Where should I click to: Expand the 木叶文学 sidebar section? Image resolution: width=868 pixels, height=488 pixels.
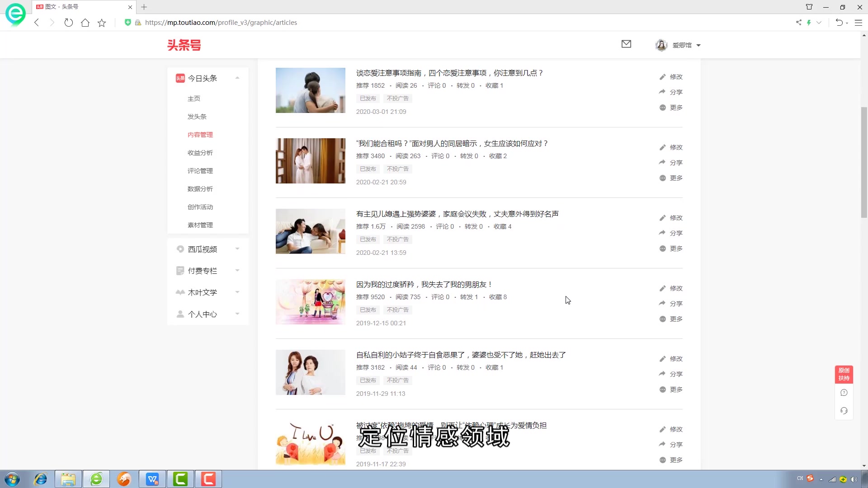pos(237,292)
